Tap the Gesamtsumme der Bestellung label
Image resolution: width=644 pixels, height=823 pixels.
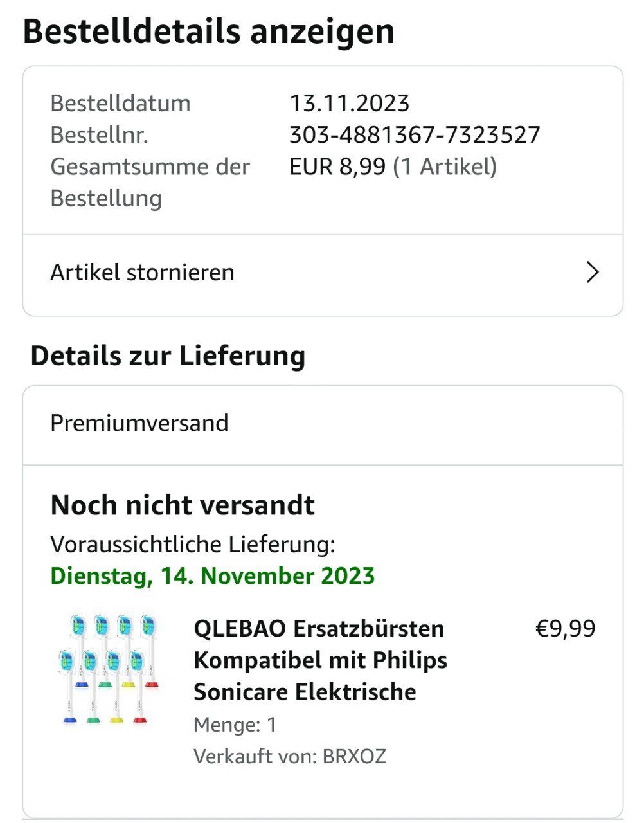point(150,183)
